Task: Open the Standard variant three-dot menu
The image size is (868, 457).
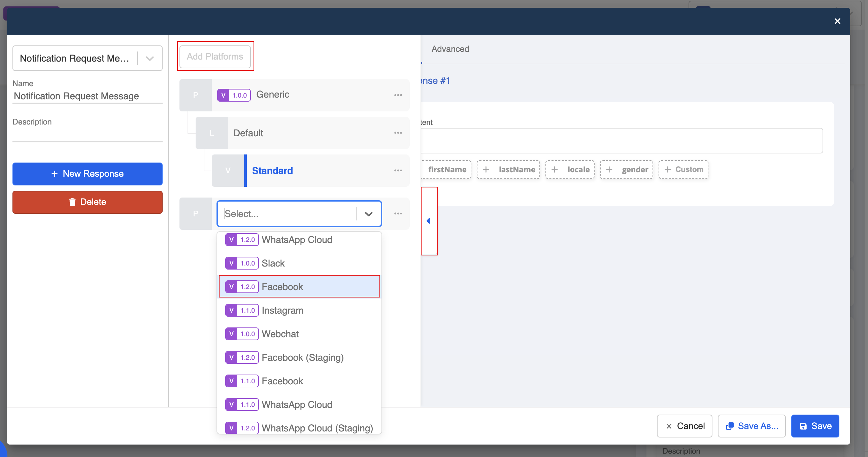Action: tap(398, 170)
